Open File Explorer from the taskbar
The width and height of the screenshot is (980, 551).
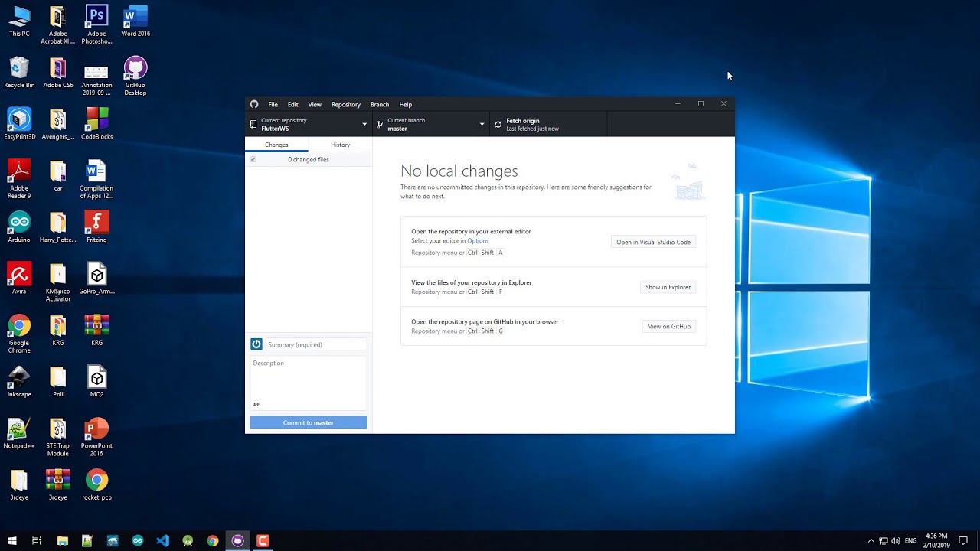point(62,540)
